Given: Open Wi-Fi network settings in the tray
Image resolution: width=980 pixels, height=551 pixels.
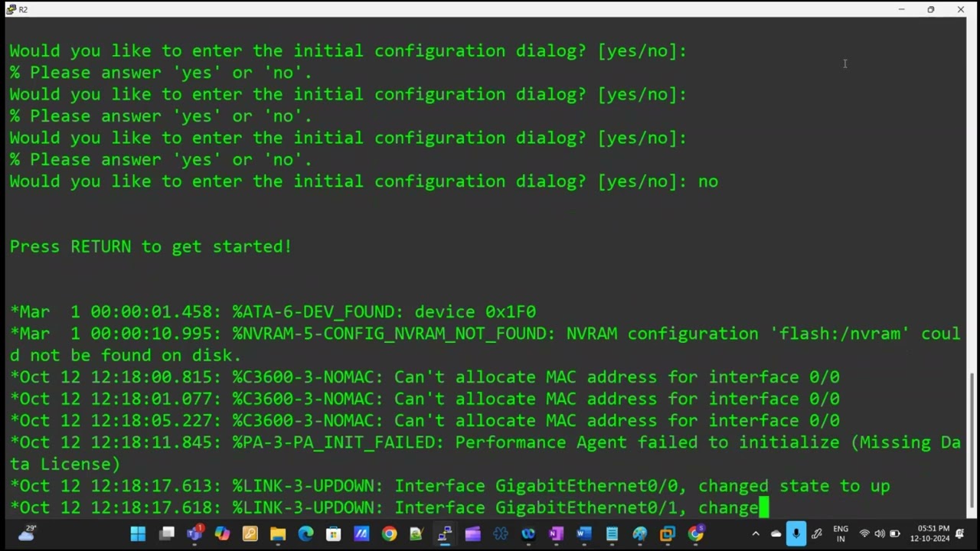Looking at the screenshot, I should [864, 534].
